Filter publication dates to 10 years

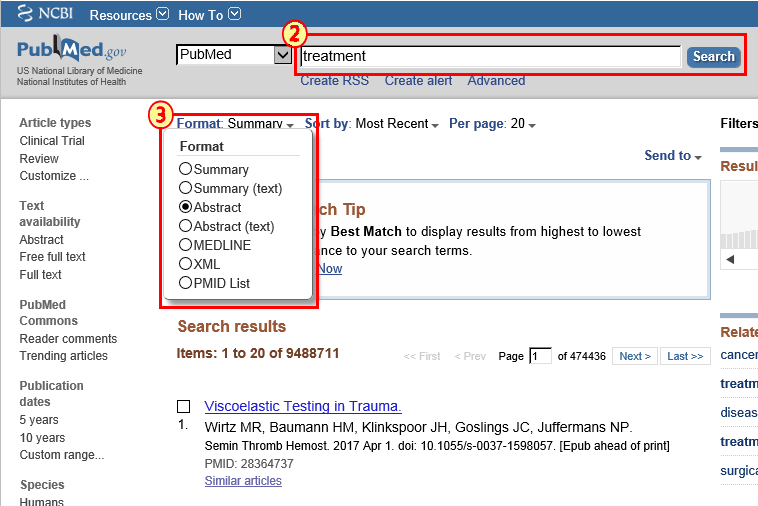[42, 437]
